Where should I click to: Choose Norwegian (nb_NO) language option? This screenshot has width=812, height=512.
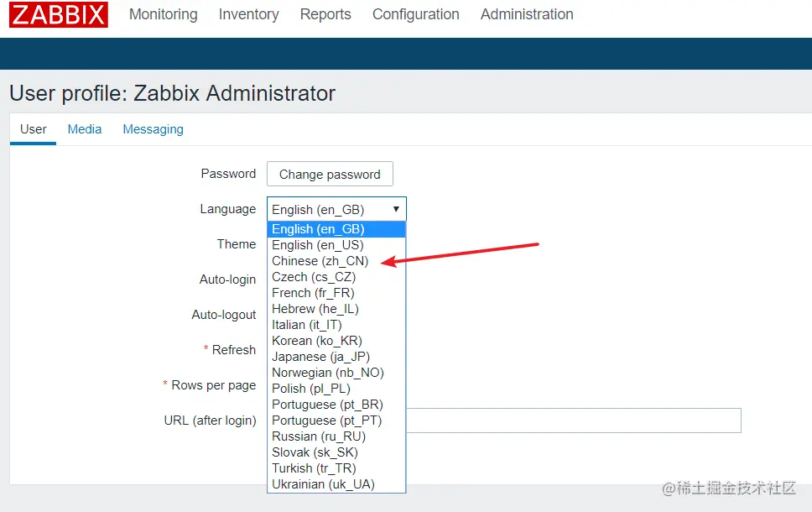coord(336,373)
